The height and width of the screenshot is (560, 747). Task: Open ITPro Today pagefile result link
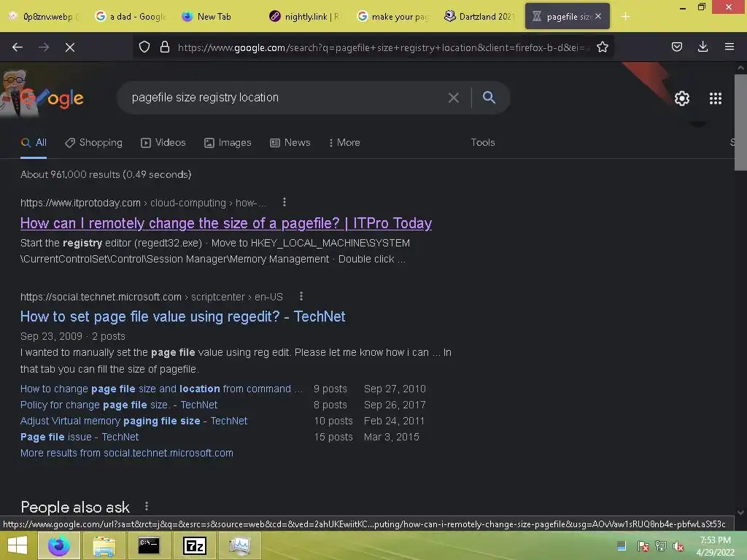226,223
